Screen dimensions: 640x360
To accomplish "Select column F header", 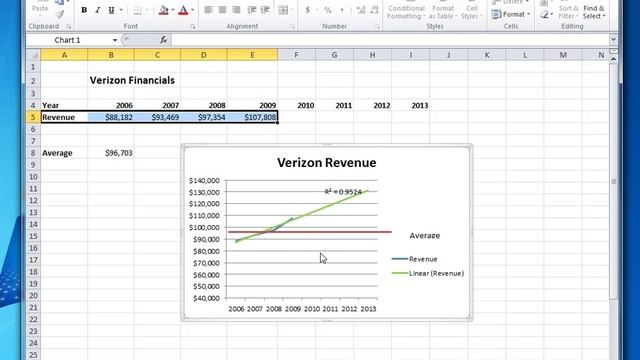I will tap(296, 55).
